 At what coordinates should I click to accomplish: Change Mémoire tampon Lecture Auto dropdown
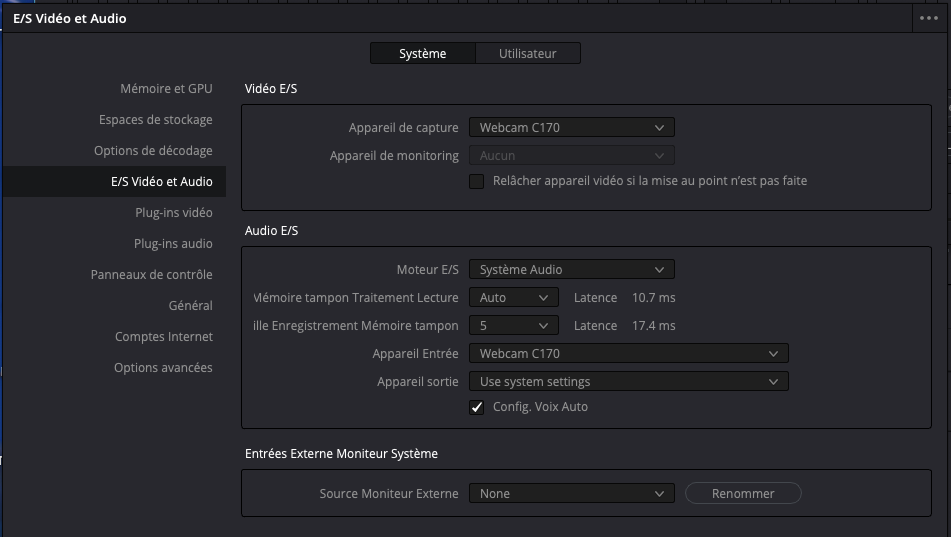(x=513, y=298)
